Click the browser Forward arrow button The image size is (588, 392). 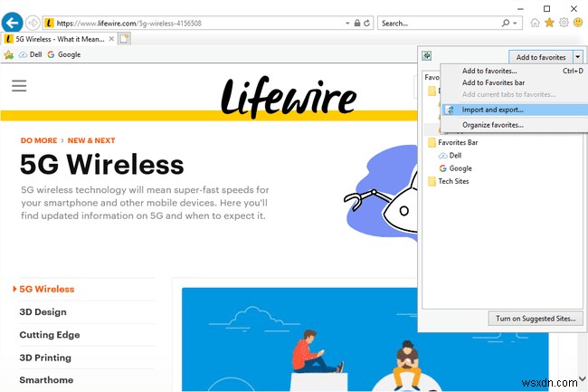(x=33, y=24)
